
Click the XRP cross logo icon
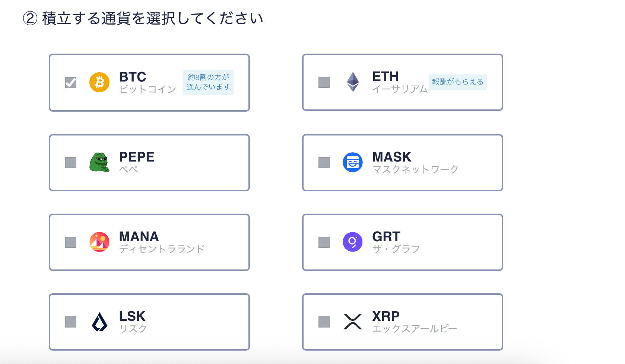353,322
